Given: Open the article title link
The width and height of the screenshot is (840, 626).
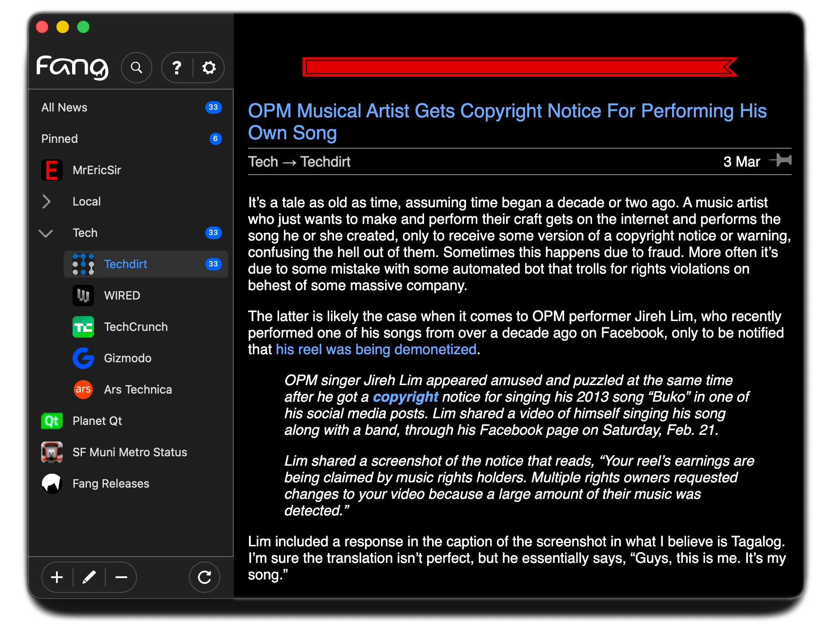Looking at the screenshot, I should [507, 121].
